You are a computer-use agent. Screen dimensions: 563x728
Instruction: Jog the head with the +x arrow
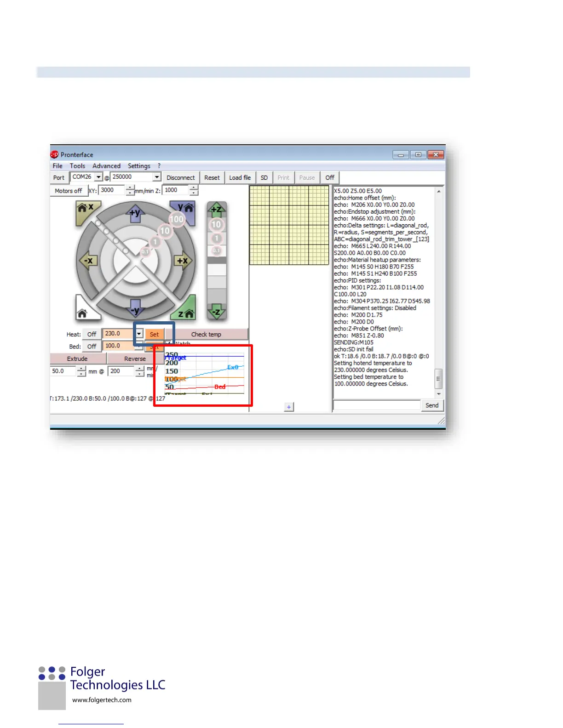(183, 261)
